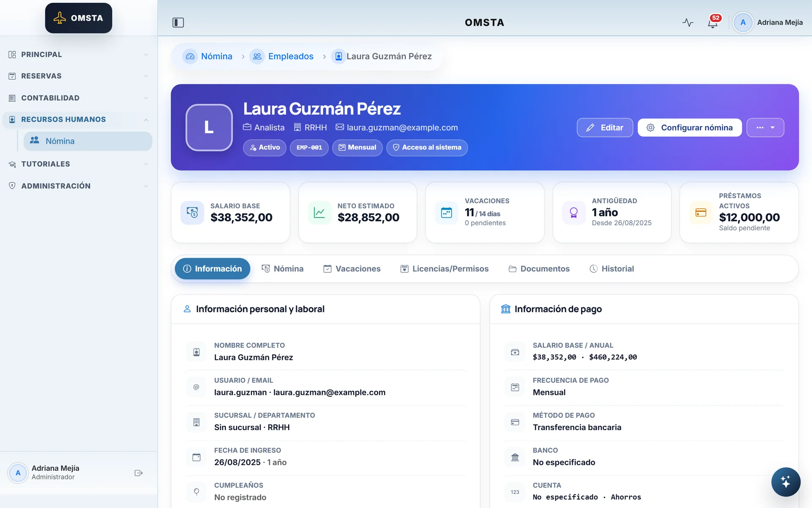Click the Salario Base money icon

[192, 213]
